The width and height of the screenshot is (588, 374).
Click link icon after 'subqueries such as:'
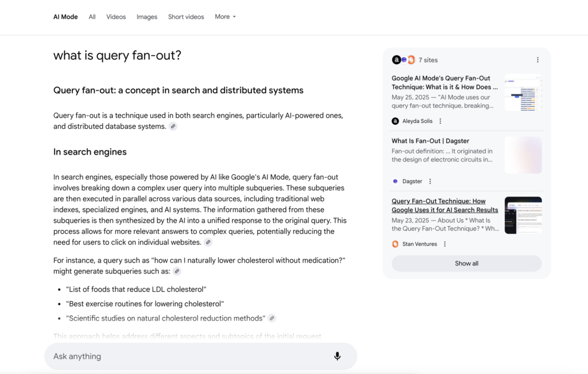(177, 271)
